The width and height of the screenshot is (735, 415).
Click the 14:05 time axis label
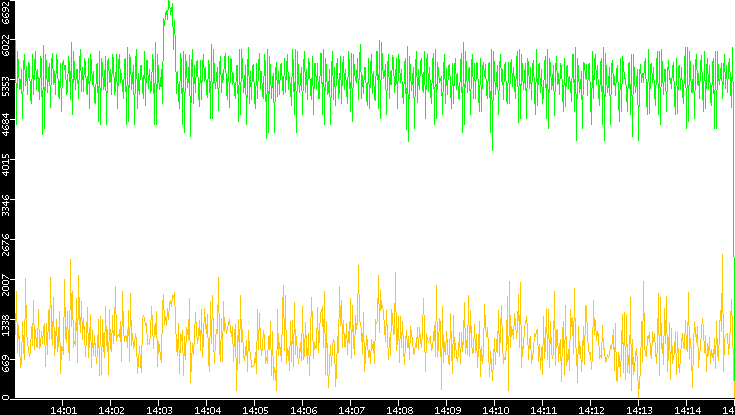tap(255, 410)
